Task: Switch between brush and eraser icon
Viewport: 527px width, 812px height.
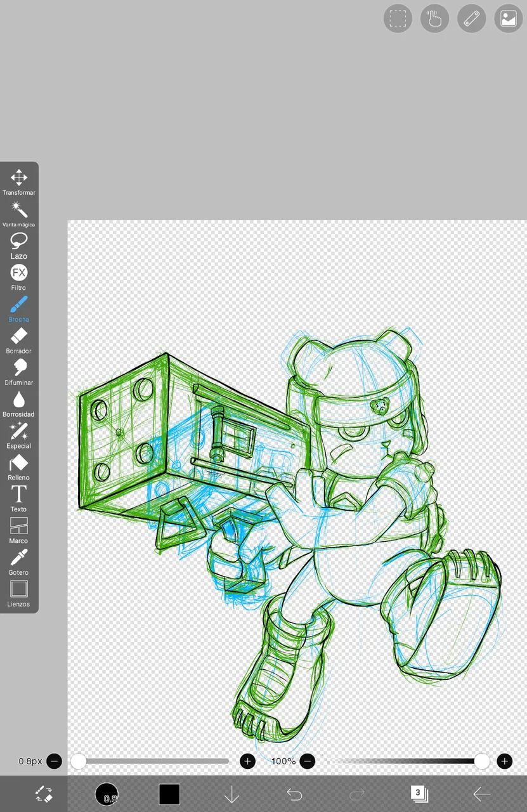Action: [x=44, y=794]
